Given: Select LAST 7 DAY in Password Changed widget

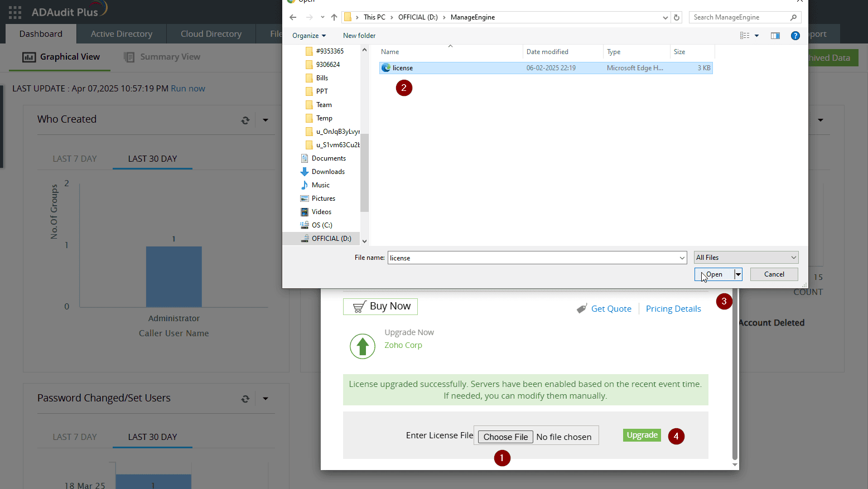Looking at the screenshot, I should tap(75, 437).
